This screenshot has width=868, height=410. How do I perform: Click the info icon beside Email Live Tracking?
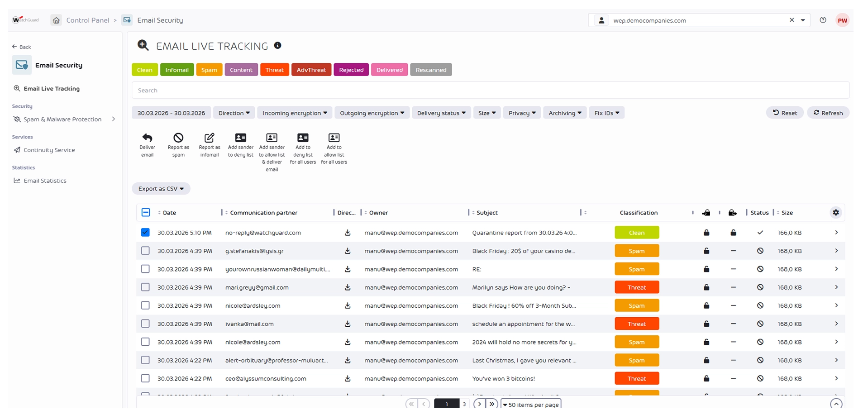click(x=278, y=45)
